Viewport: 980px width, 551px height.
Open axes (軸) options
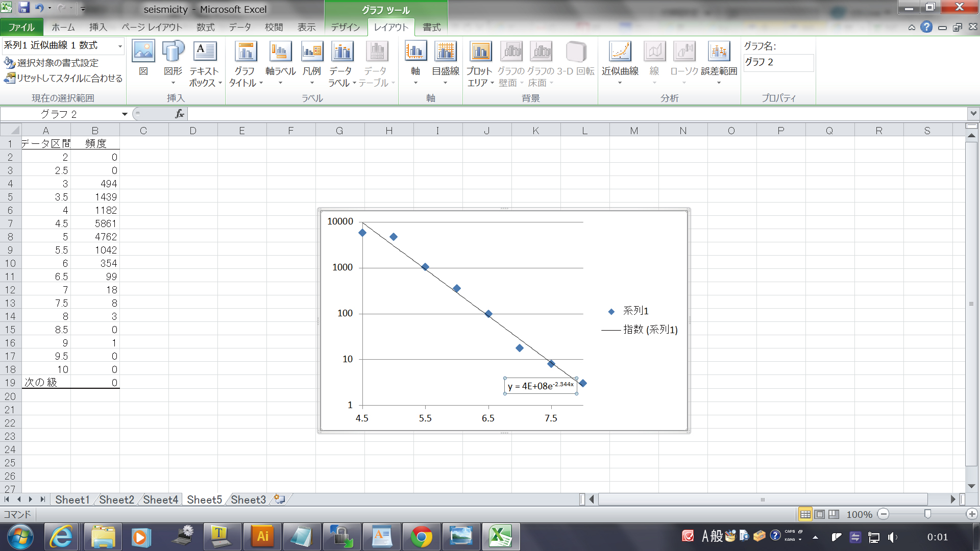(x=415, y=63)
